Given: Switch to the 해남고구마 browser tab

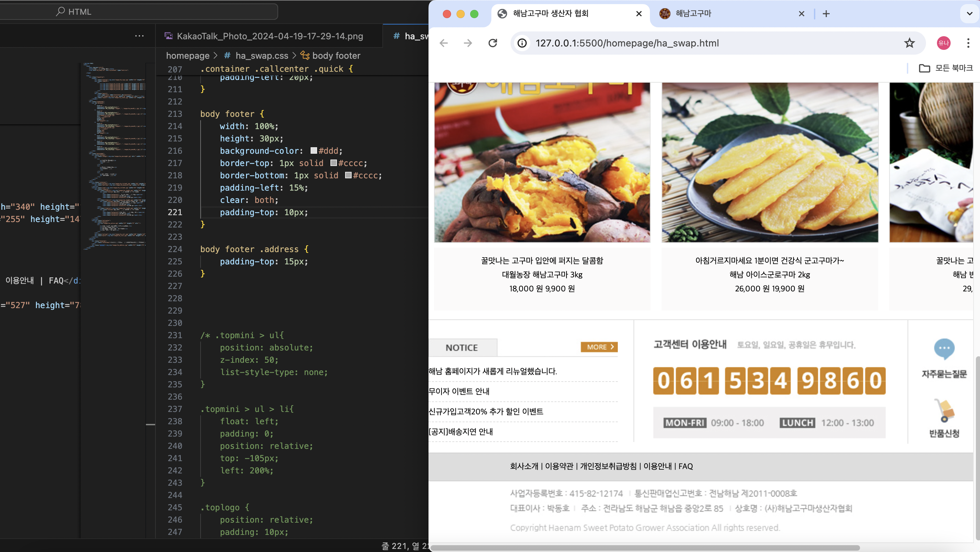Looking at the screenshot, I should pyautogui.click(x=693, y=14).
